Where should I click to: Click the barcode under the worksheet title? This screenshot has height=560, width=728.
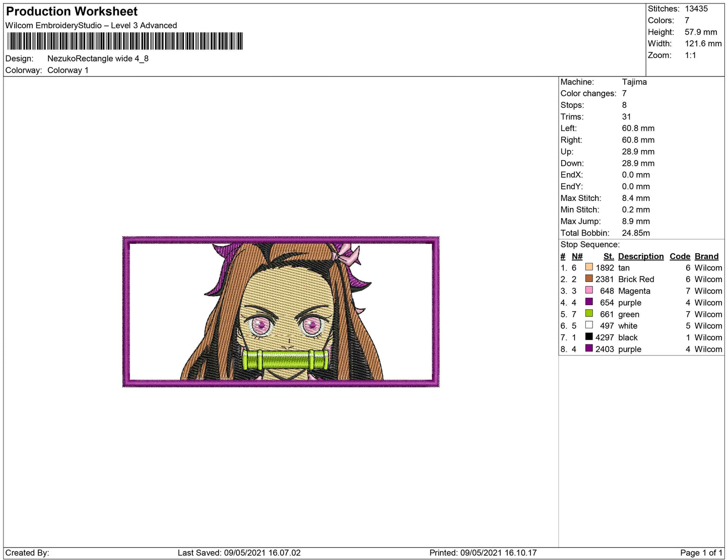point(124,41)
